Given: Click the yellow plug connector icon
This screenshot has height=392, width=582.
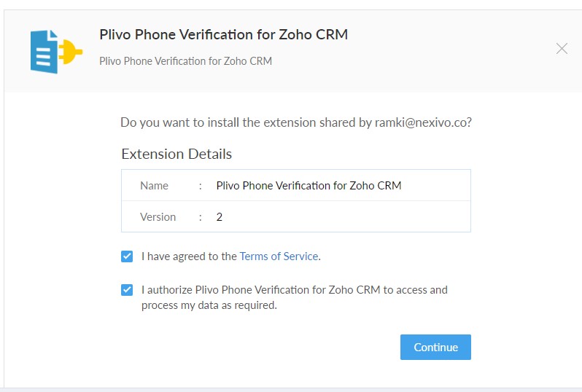Looking at the screenshot, I should (70, 52).
